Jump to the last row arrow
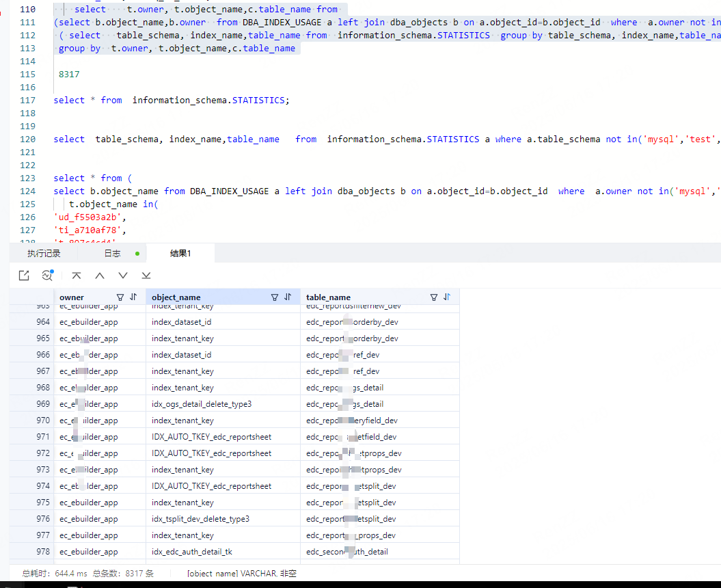 [x=146, y=276]
